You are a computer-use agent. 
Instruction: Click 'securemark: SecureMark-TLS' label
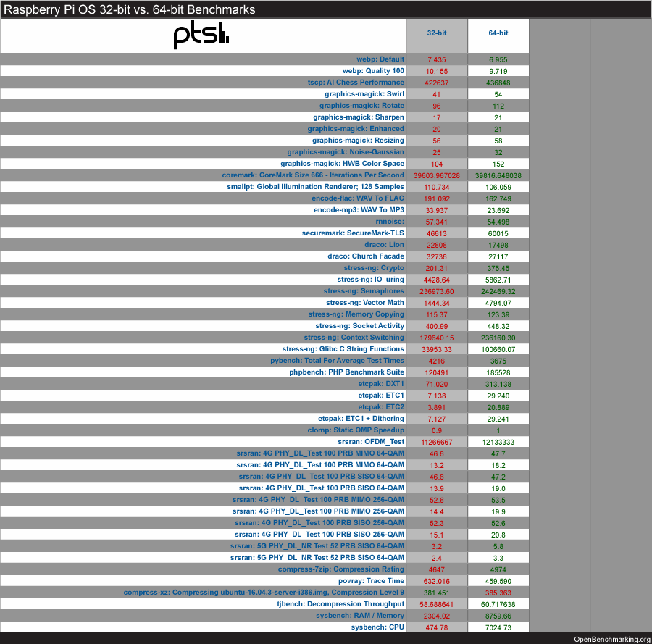pos(353,233)
